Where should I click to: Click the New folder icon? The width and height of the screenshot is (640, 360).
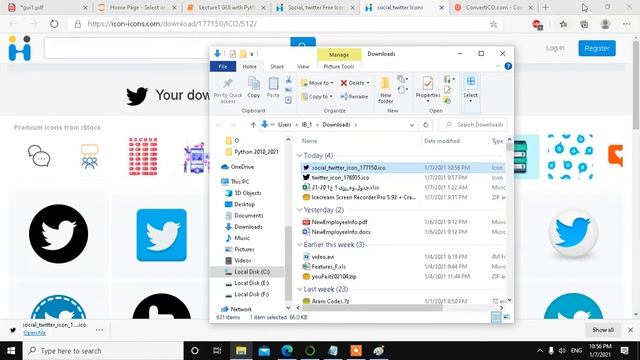pos(385,84)
